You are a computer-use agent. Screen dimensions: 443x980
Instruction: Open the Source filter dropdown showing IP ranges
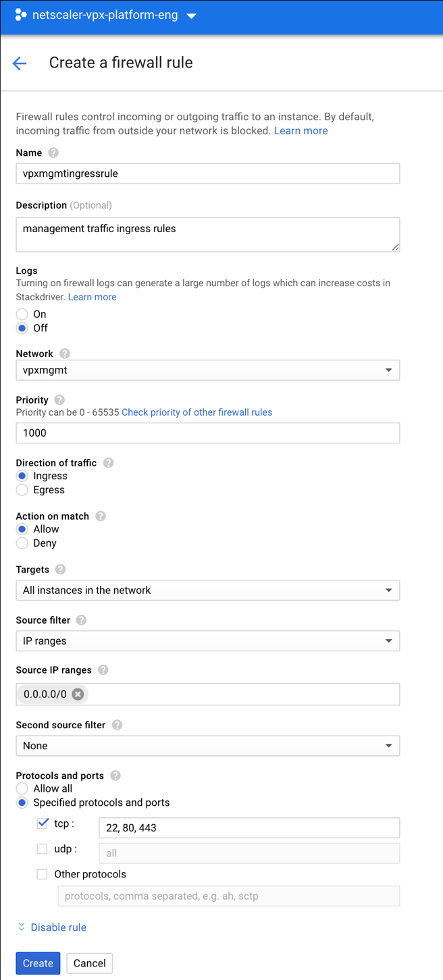pos(208,641)
